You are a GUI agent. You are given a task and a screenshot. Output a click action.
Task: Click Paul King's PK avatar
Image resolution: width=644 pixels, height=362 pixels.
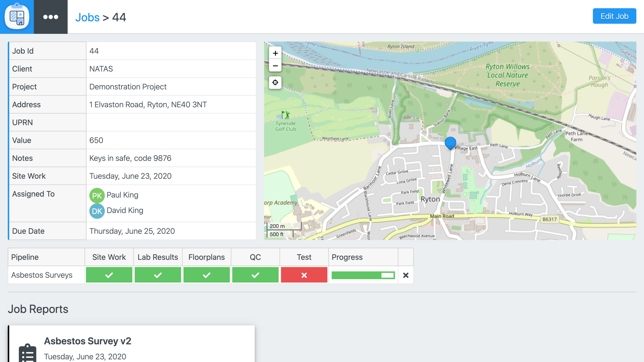coord(97,195)
